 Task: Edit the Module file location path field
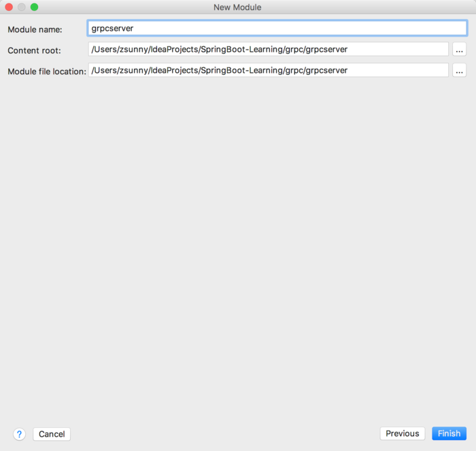(269, 70)
